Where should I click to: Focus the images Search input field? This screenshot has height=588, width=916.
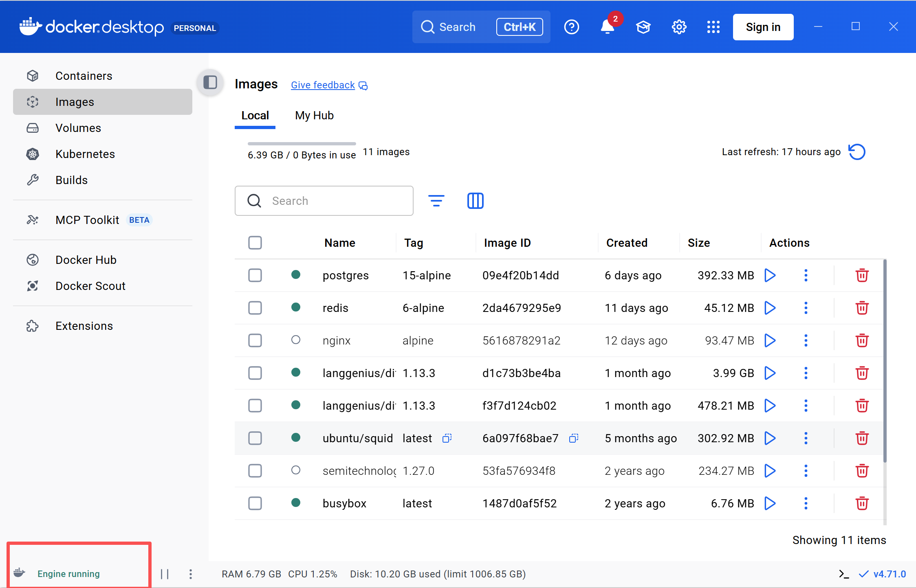click(x=324, y=201)
